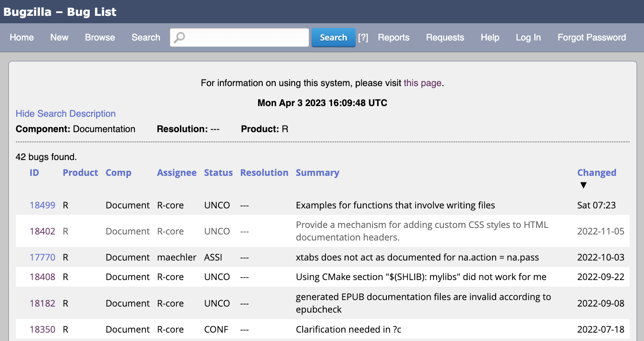Open bug 18350 about ?c clarification
Image resolution: width=644 pixels, height=341 pixels.
pos(42,329)
